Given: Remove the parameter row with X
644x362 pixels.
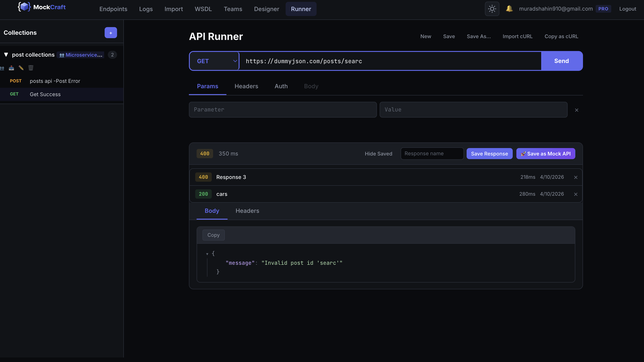Looking at the screenshot, I should point(576,110).
